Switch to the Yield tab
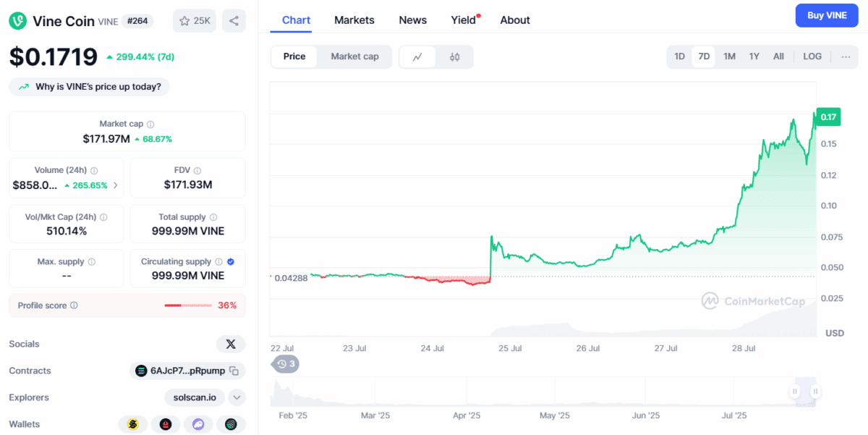The width and height of the screenshot is (868, 435). coord(464,20)
